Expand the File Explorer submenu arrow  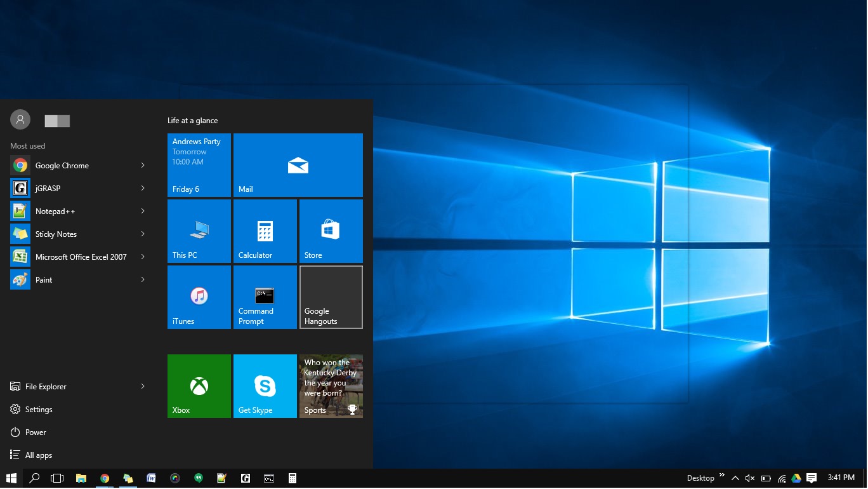click(143, 387)
